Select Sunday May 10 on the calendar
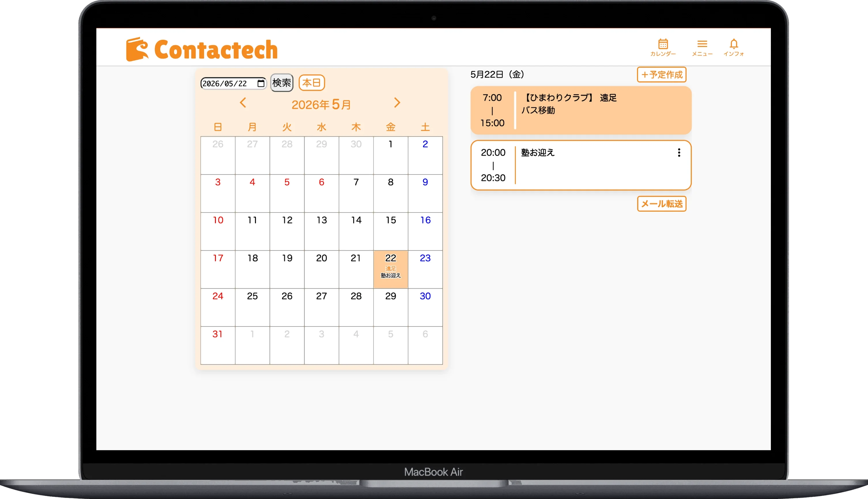 click(218, 231)
